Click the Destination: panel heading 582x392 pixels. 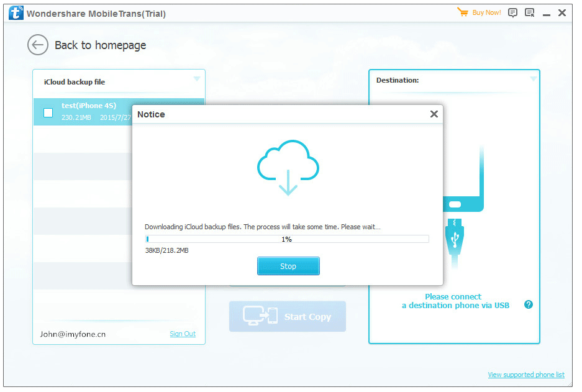coord(398,80)
